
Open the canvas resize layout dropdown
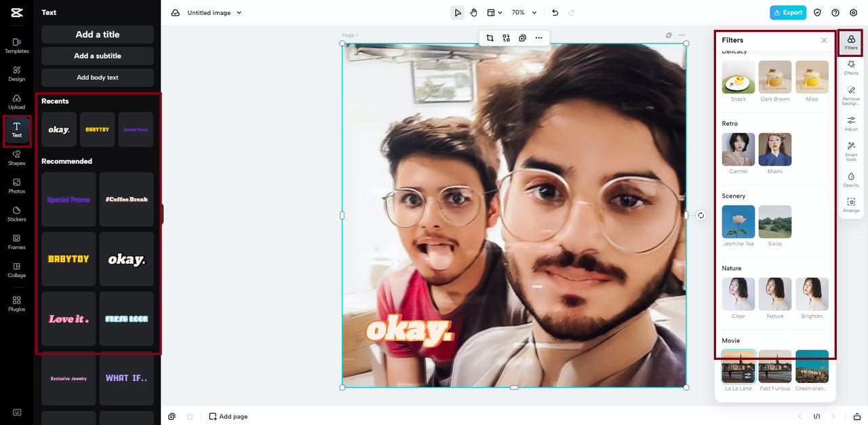click(494, 12)
